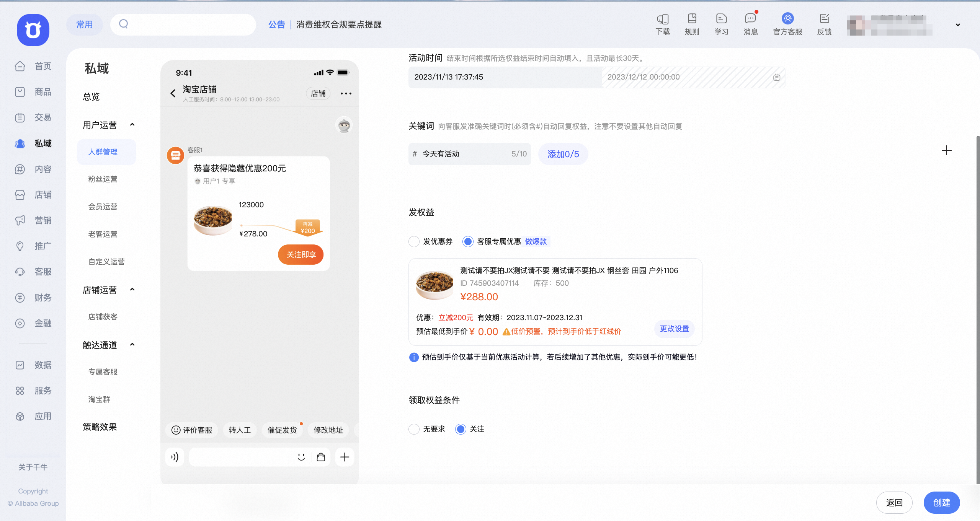This screenshot has width=980, height=521.
Task: Select 无要求 radio option
Action: [414, 429]
